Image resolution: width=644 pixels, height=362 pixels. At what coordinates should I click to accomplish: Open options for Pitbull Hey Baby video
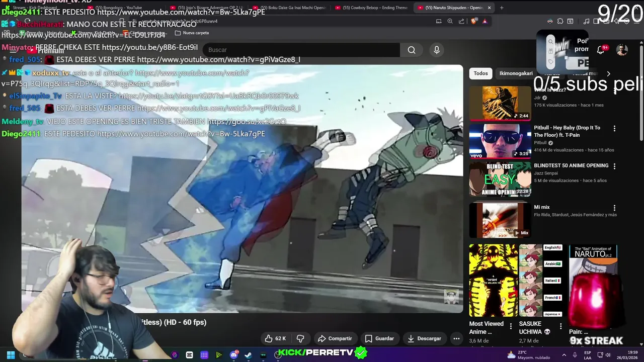click(x=614, y=129)
